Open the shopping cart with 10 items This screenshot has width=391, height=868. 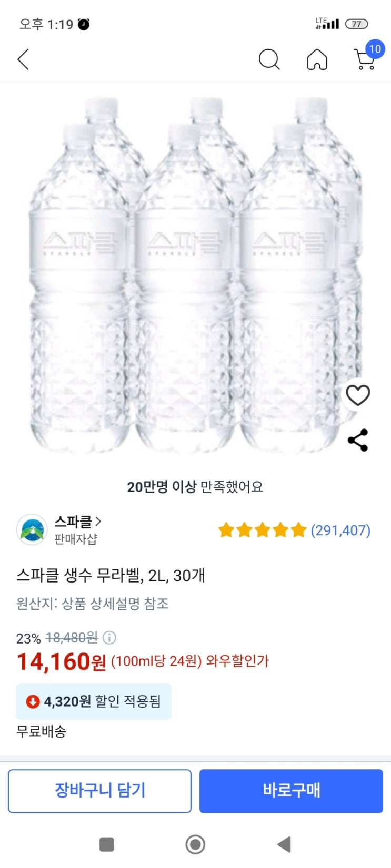pyautogui.click(x=365, y=59)
